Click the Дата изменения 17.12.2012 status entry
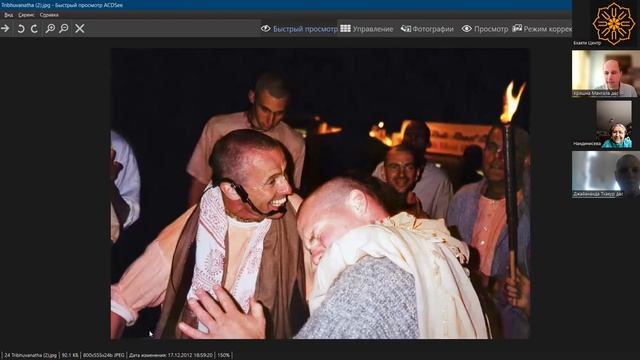The width and height of the screenshot is (640, 360). point(171,356)
